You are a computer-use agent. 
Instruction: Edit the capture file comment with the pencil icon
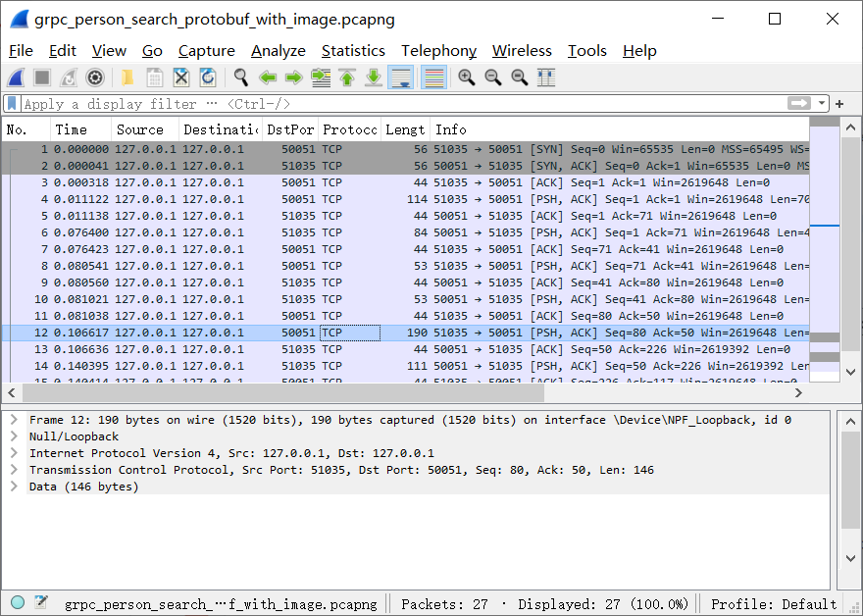pos(39,602)
